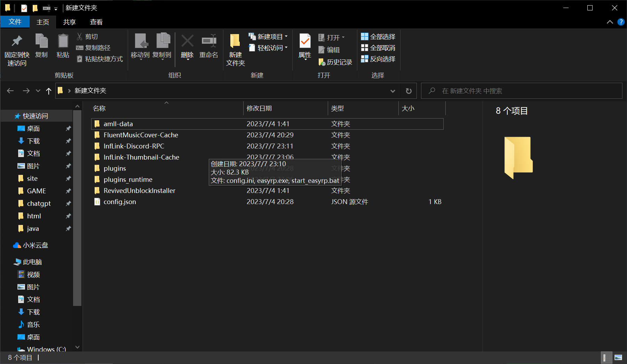
Task: Select the InfLink-Discord-RPC folder
Action: tap(267, 146)
